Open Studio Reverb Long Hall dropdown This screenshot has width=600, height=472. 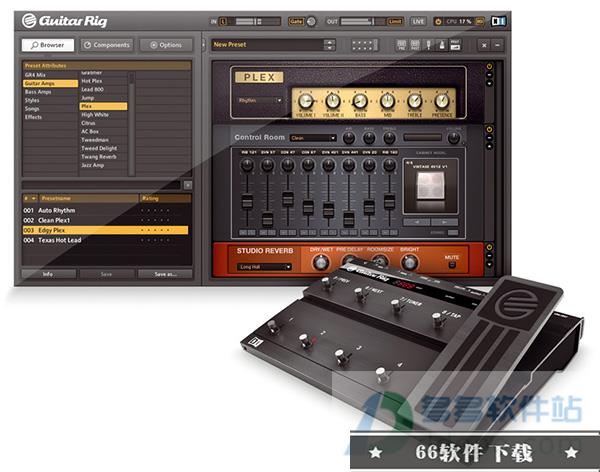tap(264, 267)
